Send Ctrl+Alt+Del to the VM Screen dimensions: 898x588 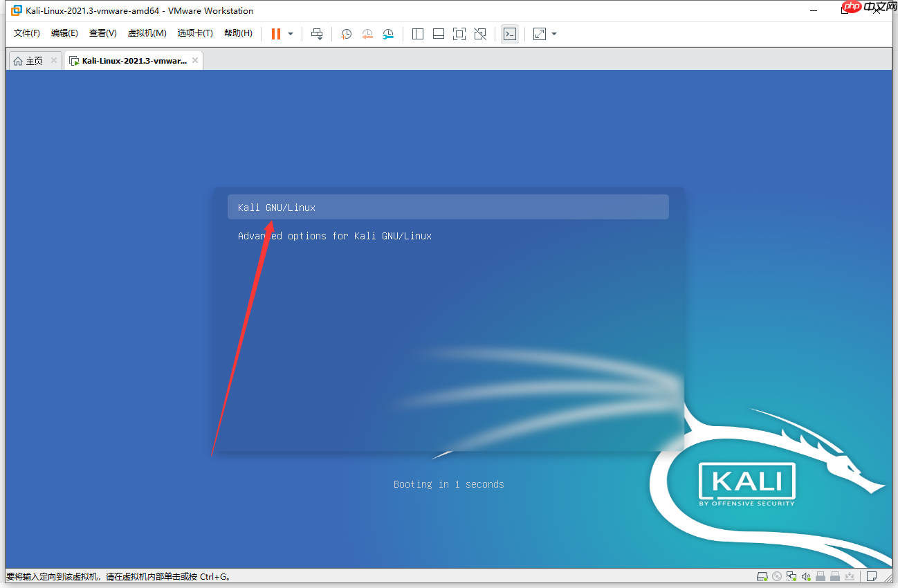coord(316,33)
